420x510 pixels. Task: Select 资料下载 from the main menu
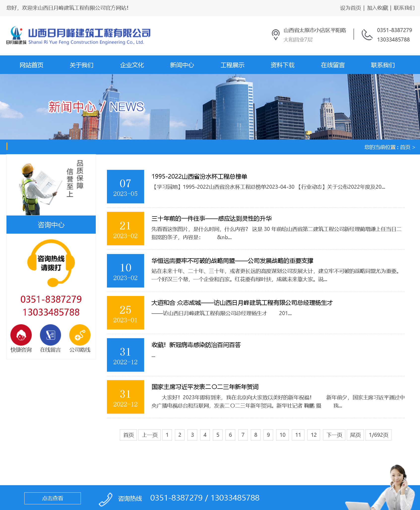pos(282,65)
